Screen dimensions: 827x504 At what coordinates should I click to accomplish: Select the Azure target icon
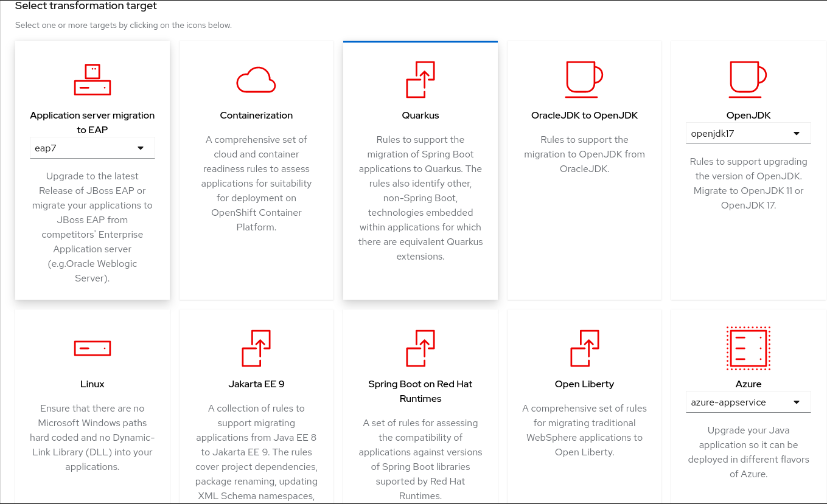[748, 348]
